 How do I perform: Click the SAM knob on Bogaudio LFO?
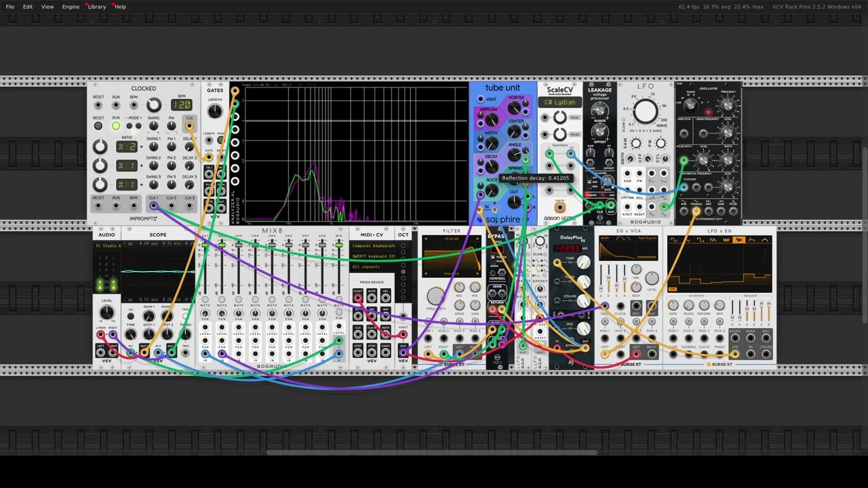coord(635,144)
